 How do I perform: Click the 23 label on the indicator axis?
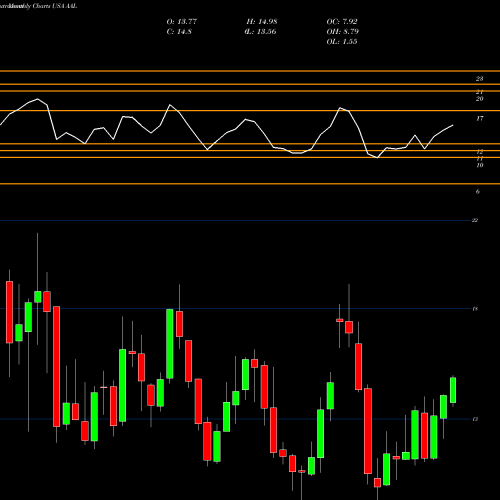479,79
